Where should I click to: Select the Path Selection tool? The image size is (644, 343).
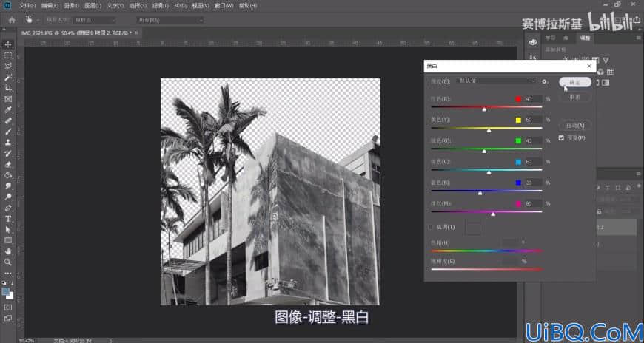(x=8, y=229)
